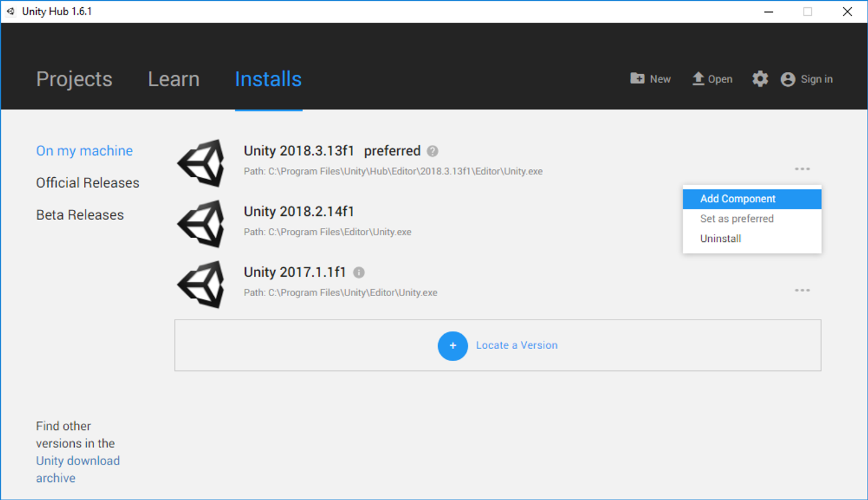Switch to the Learn tab
868x500 pixels.
click(174, 78)
